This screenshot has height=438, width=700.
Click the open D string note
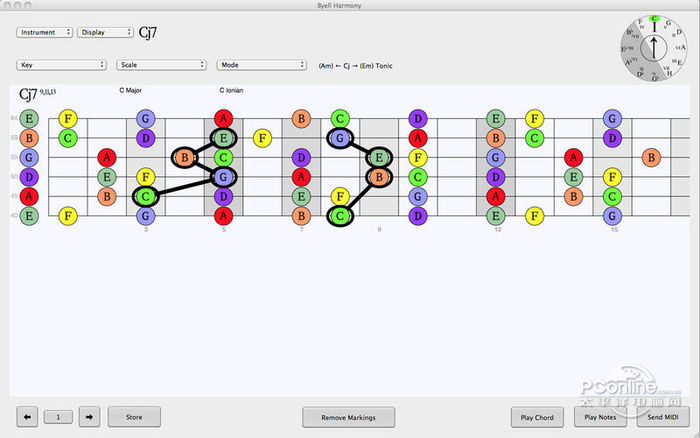click(29, 177)
